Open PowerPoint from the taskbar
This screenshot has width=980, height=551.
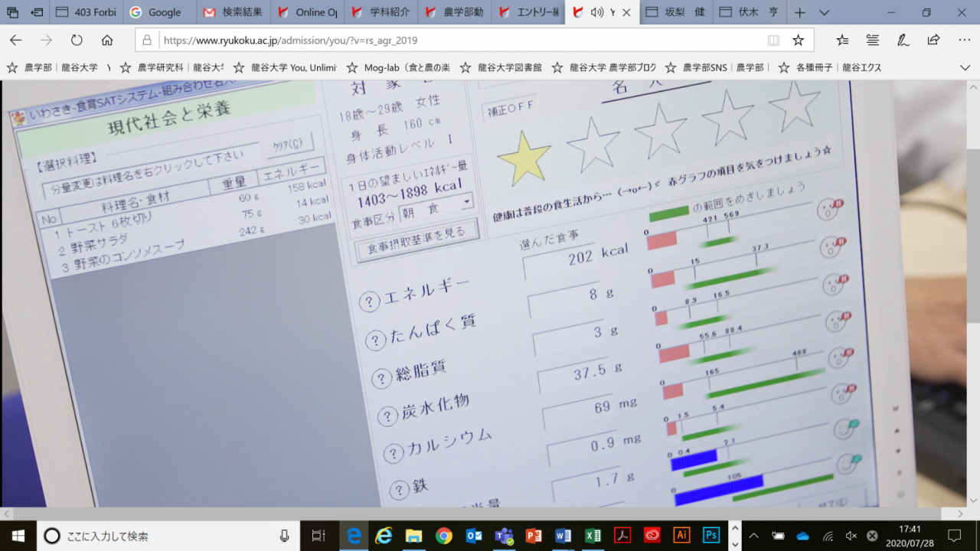tap(533, 536)
